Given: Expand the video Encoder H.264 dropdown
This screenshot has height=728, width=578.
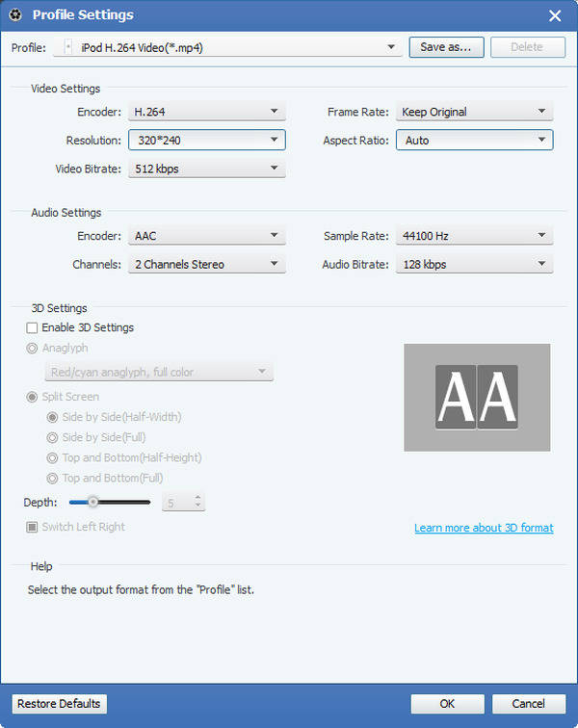Looking at the screenshot, I should pos(206,112).
